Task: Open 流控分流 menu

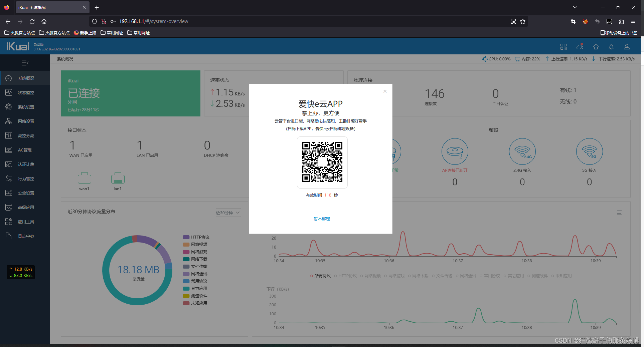Action: point(25,135)
